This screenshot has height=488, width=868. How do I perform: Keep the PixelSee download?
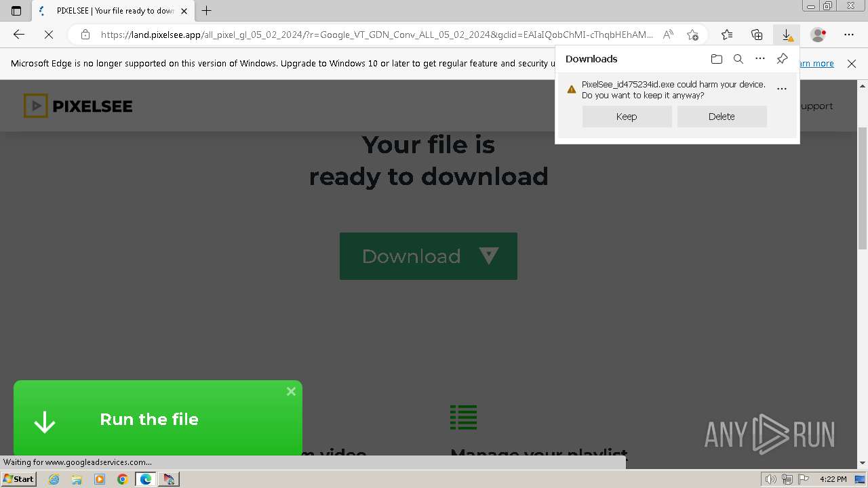point(627,117)
